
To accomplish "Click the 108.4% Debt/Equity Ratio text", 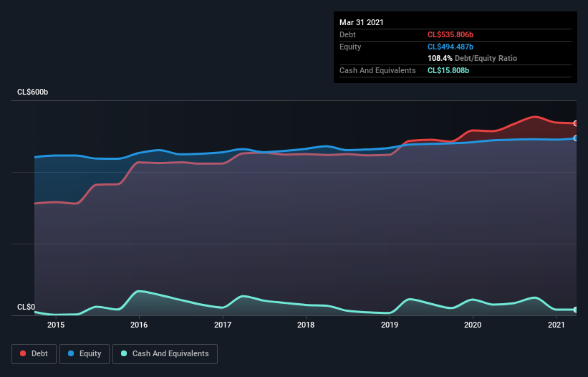I will pyautogui.click(x=472, y=58).
